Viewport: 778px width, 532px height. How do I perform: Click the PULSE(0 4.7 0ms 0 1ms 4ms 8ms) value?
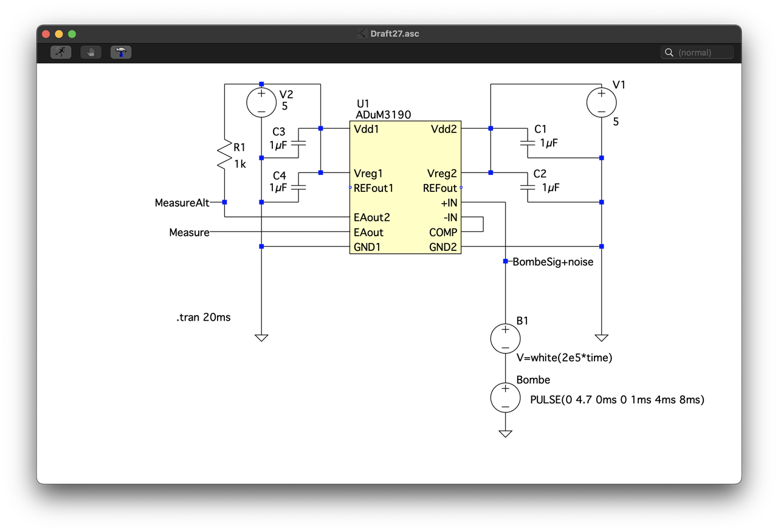618,400
